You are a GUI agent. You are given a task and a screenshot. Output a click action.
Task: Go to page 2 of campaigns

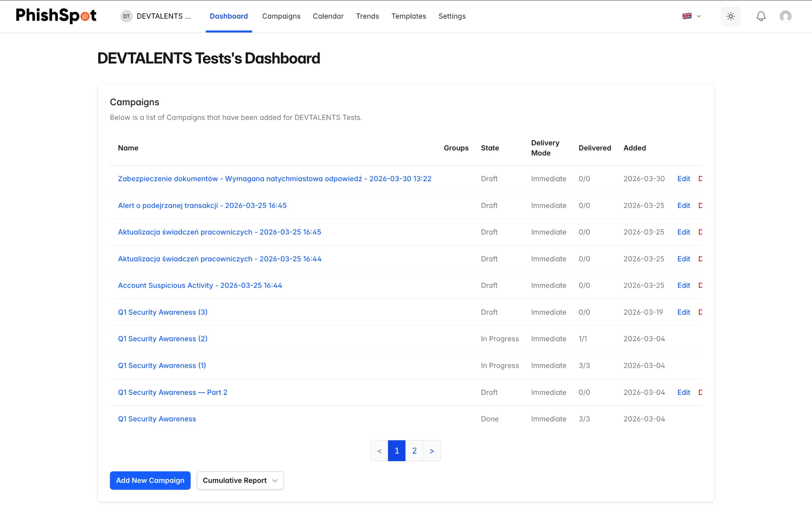click(x=414, y=450)
